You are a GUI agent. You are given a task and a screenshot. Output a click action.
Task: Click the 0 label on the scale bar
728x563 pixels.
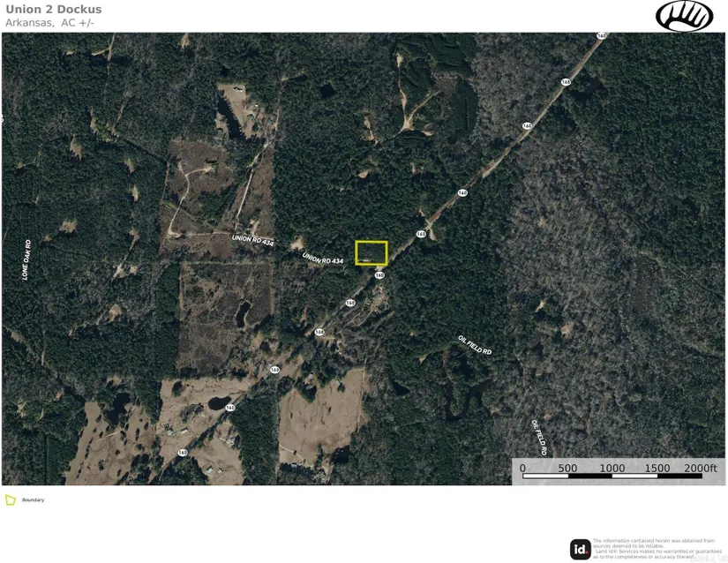coord(522,468)
